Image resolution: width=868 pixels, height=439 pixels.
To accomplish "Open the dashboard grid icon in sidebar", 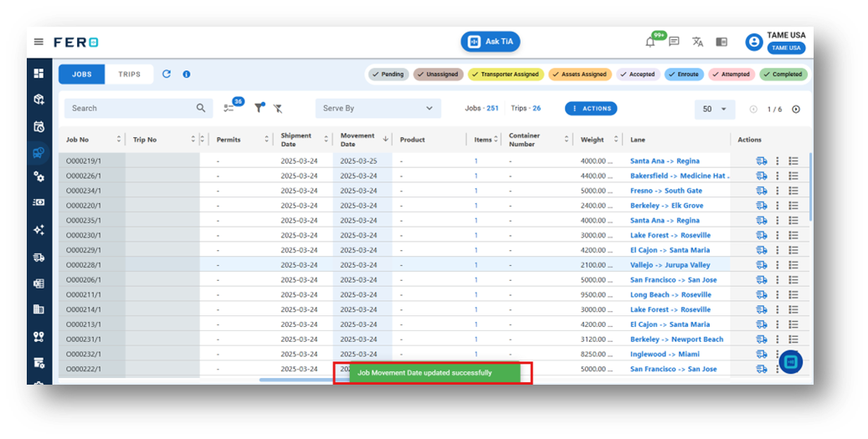I will (x=39, y=73).
